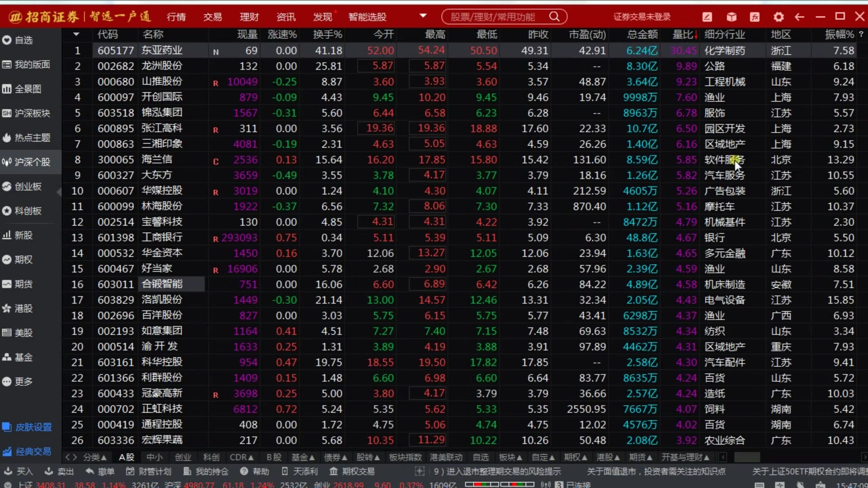Viewport: 868px width, 488px height.
Task: Switch to the A股 tab
Action: (127, 457)
